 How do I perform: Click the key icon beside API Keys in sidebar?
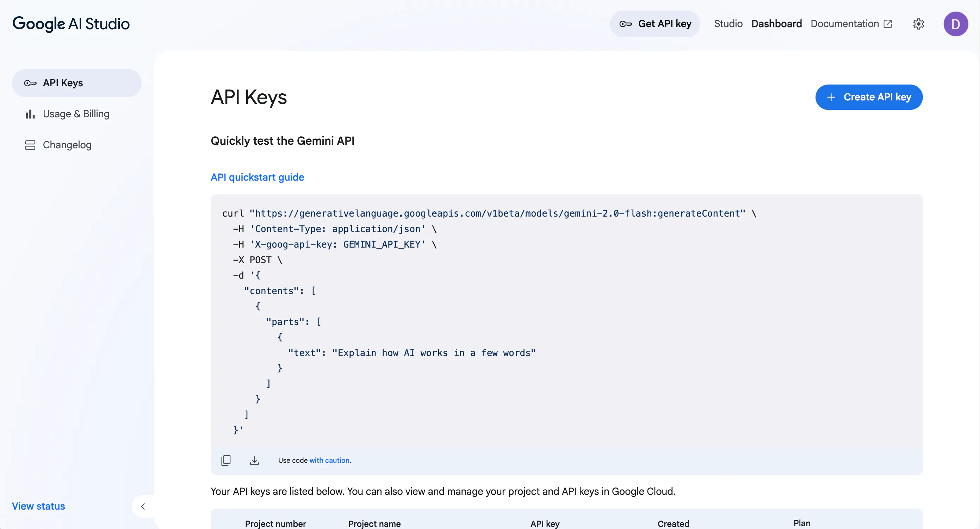pos(30,83)
